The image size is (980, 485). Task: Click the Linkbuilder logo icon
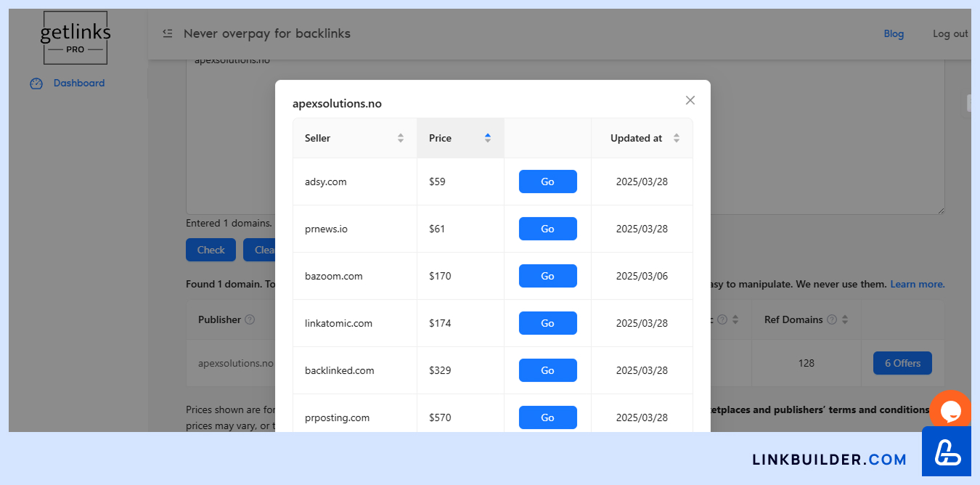(x=947, y=452)
